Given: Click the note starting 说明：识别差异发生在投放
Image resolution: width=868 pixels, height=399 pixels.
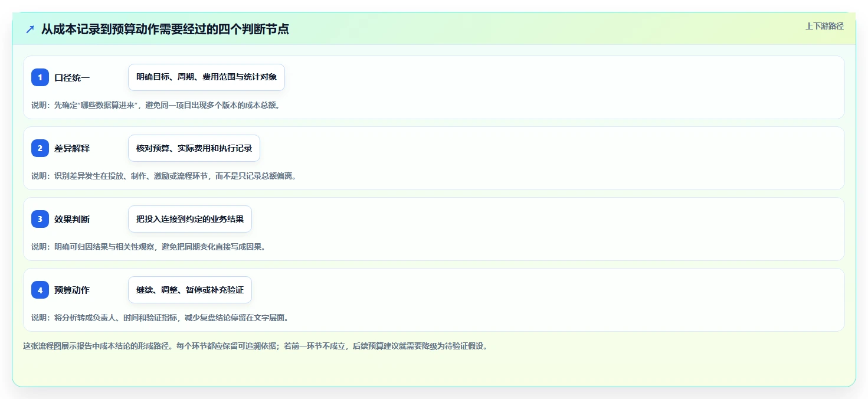Looking at the screenshot, I should (163, 176).
